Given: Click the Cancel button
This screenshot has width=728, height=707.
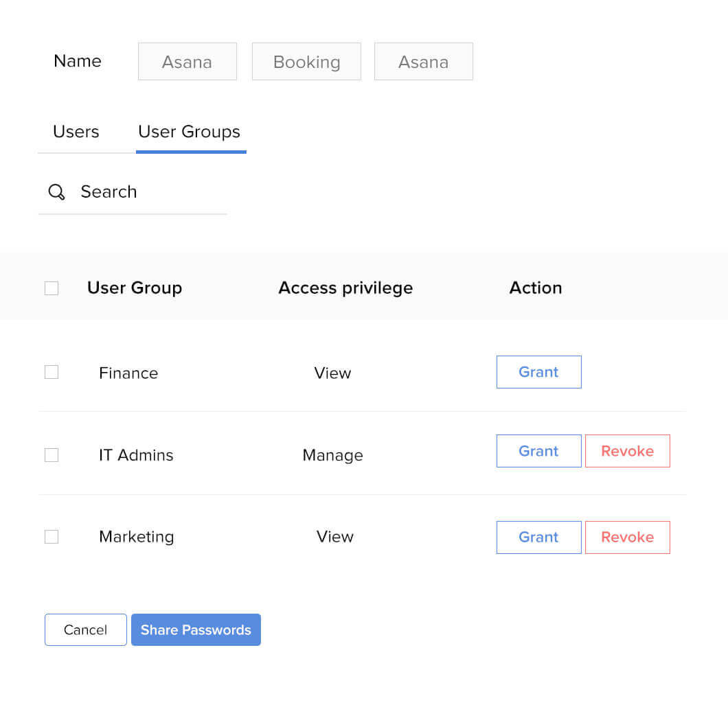Looking at the screenshot, I should [85, 629].
